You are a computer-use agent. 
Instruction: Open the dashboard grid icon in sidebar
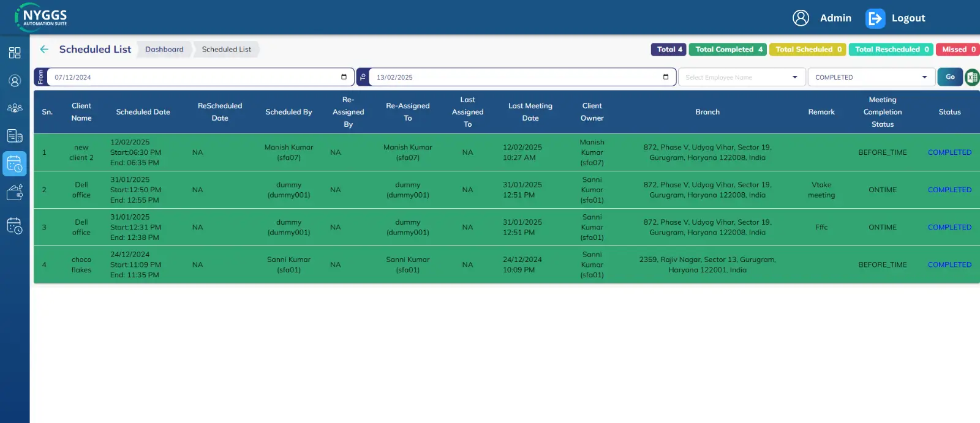tap(15, 53)
